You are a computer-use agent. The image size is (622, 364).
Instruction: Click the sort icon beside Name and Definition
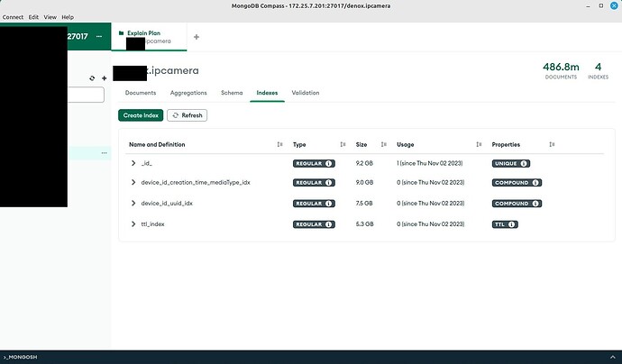pyautogui.click(x=279, y=144)
